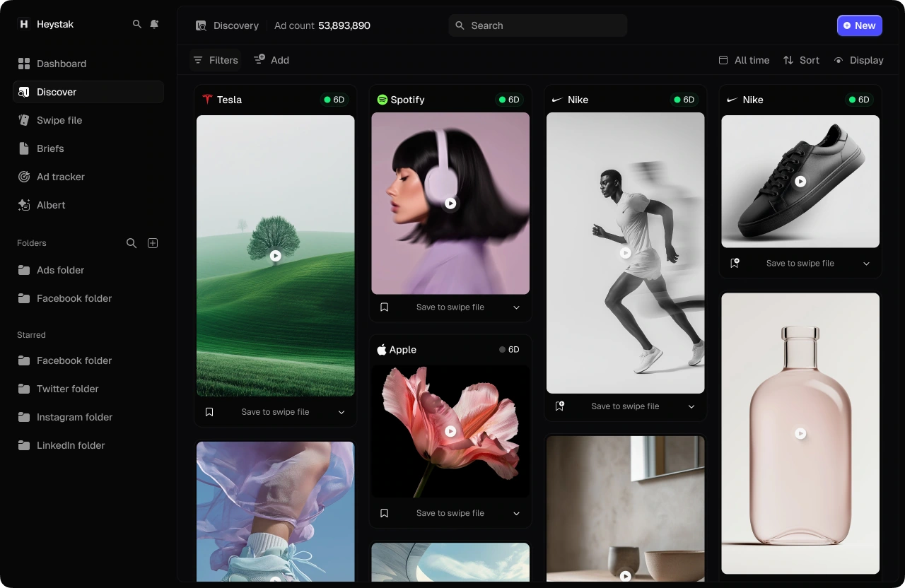Go to Dashboard in sidebar
Viewport: 905px width, 588px height.
click(x=88, y=64)
